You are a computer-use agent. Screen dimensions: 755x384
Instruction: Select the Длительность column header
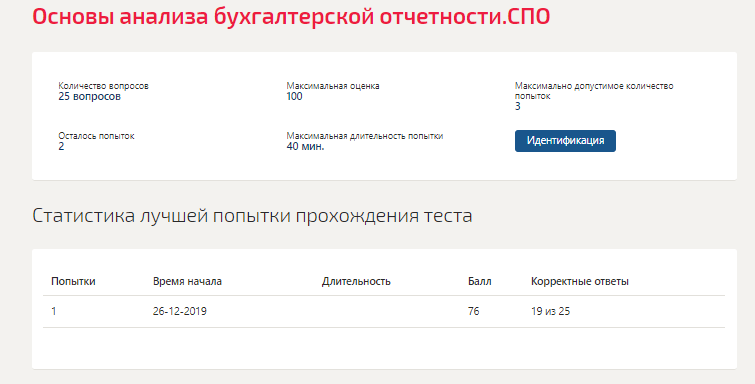pyautogui.click(x=356, y=281)
